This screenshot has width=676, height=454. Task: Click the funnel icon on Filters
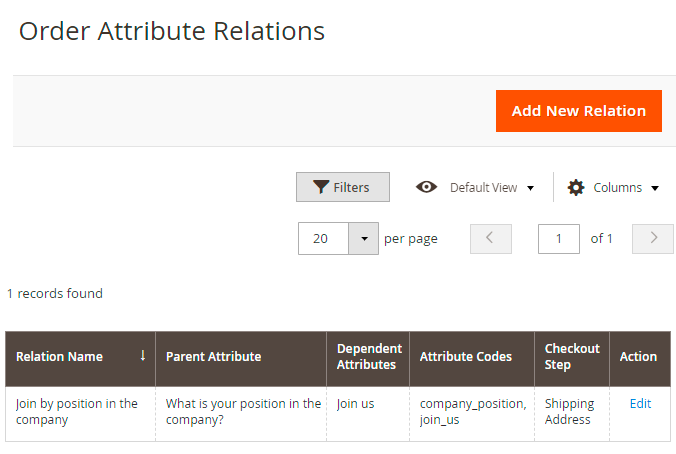pos(321,187)
